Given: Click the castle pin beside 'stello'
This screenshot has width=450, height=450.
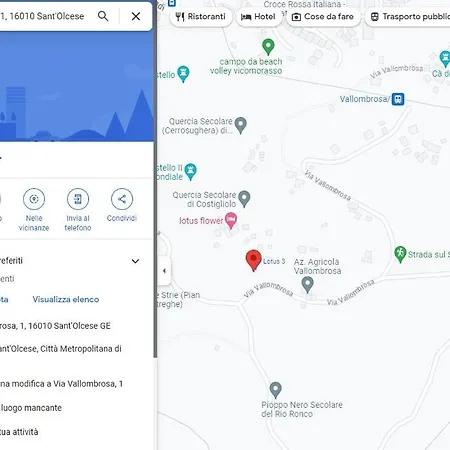Looking at the screenshot, I should (x=183, y=74).
